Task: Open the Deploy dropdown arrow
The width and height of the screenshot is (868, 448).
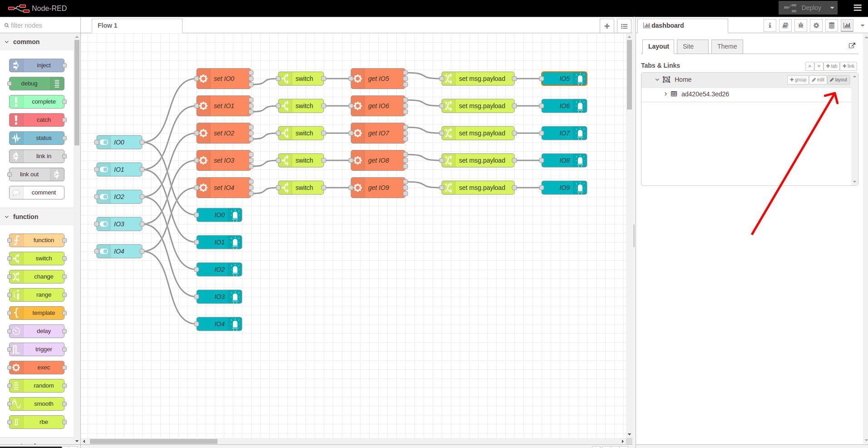Action: [x=832, y=8]
